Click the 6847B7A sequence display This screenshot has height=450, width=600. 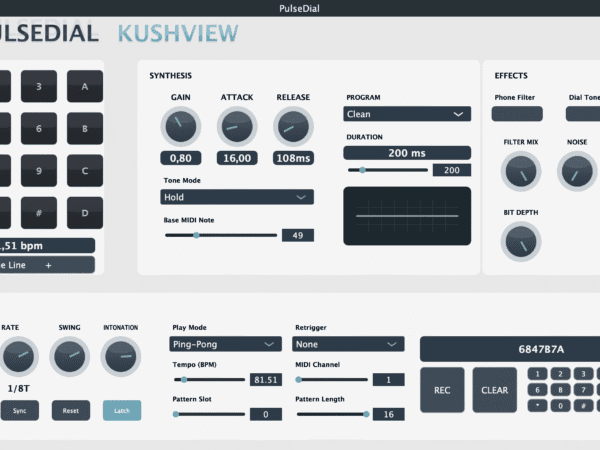pyautogui.click(x=510, y=349)
